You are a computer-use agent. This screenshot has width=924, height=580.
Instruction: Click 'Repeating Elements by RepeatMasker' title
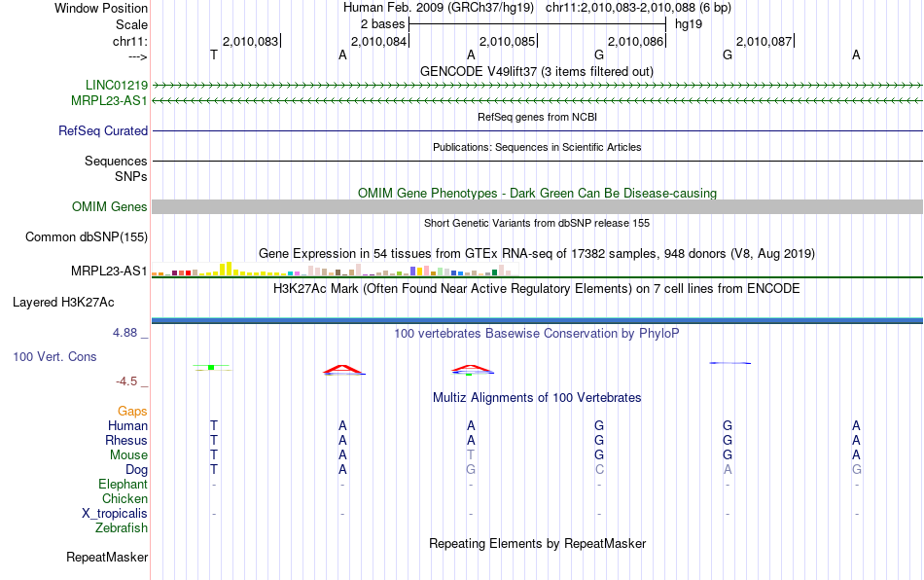(x=538, y=543)
